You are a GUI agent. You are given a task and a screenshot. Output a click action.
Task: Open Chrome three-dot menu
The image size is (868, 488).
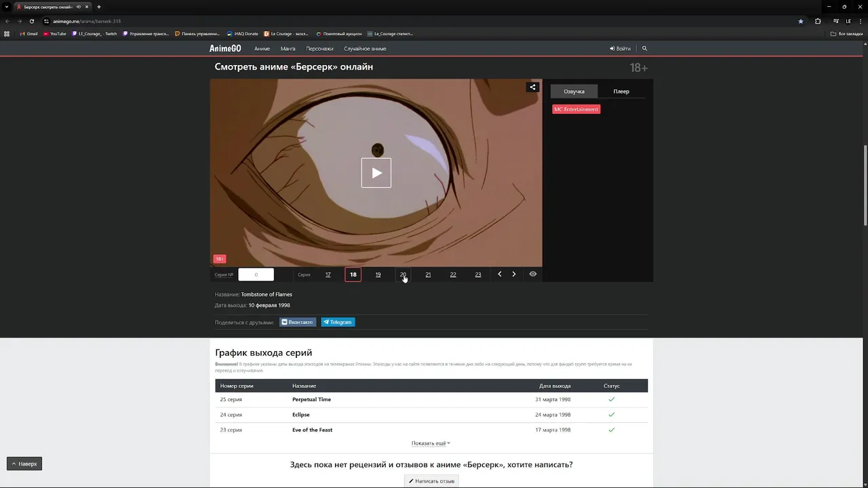click(x=859, y=21)
